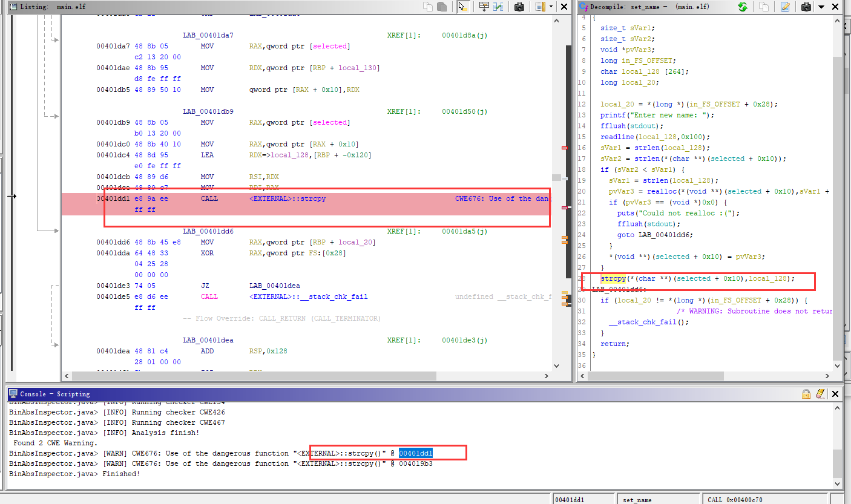
Task: Follow the XREF 00401de3(j) reference
Action: point(465,340)
